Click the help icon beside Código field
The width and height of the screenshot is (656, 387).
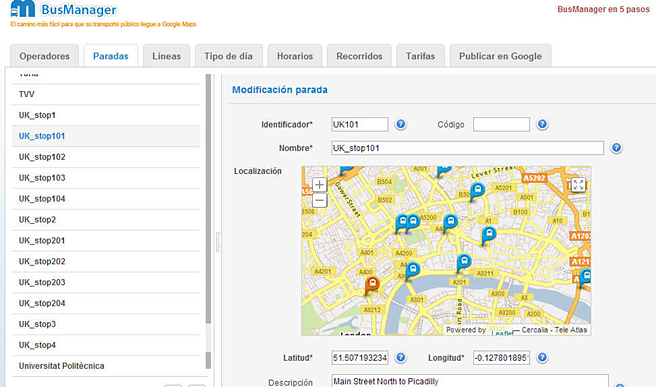(542, 124)
